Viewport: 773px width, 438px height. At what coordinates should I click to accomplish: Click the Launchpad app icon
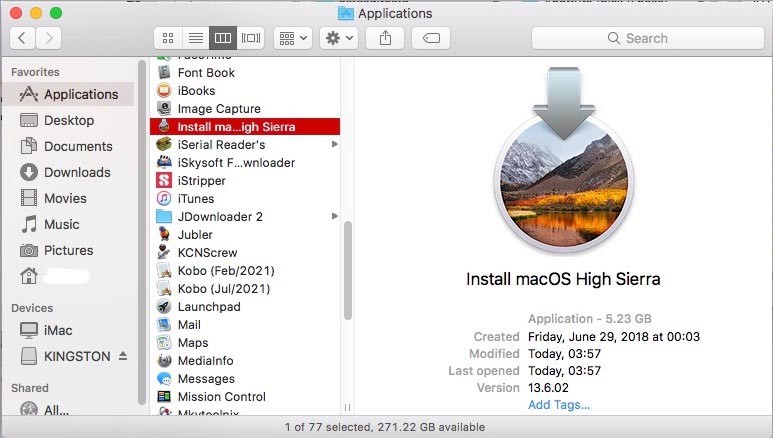[164, 307]
